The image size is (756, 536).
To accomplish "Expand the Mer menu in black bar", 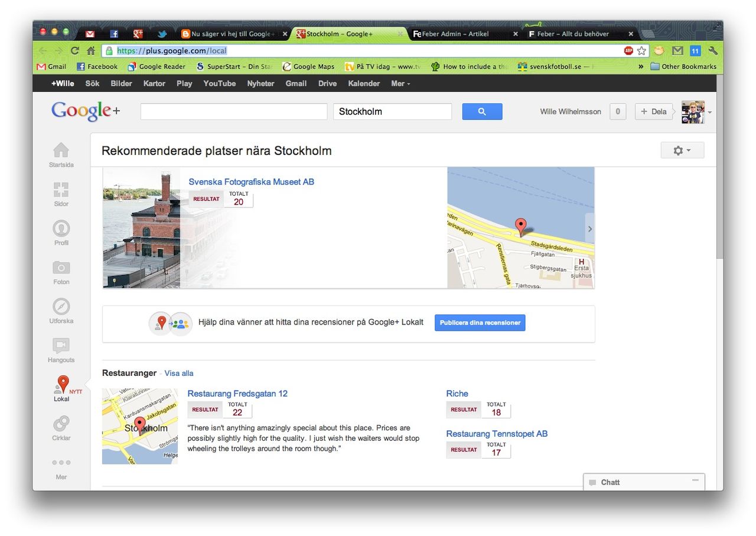I will (x=400, y=83).
